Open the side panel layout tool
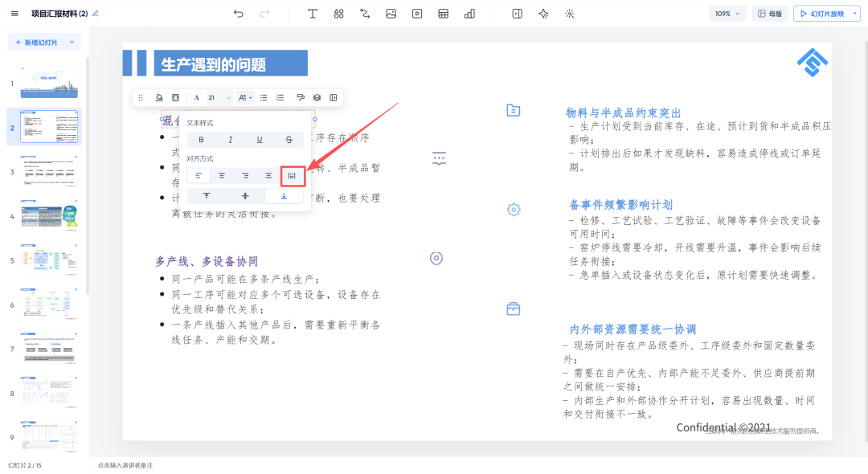 (x=517, y=14)
